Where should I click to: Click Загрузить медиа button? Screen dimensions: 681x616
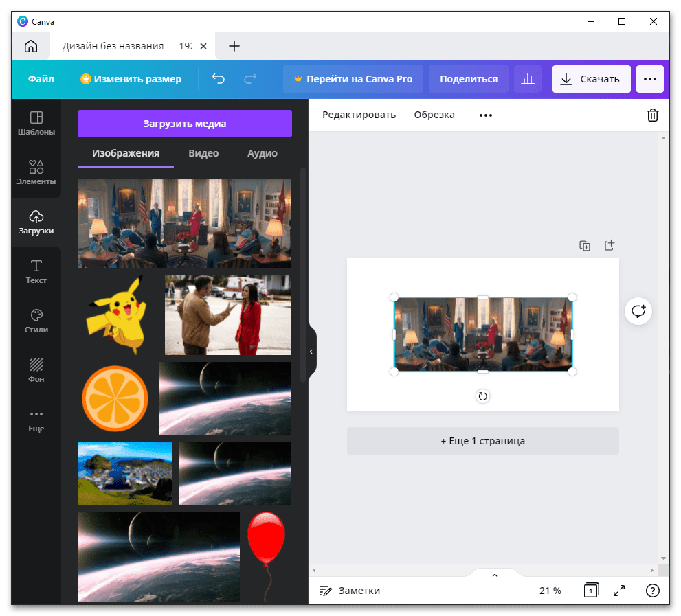(185, 124)
